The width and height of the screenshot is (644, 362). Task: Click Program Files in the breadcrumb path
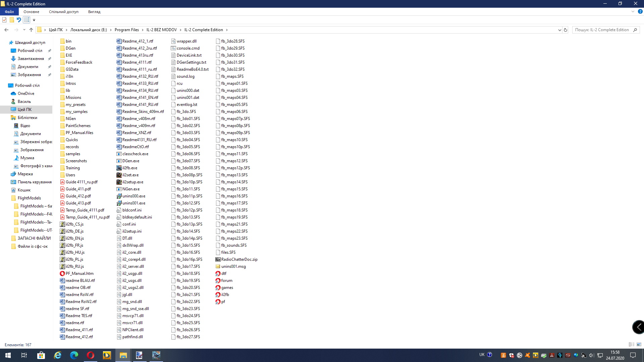tap(126, 30)
